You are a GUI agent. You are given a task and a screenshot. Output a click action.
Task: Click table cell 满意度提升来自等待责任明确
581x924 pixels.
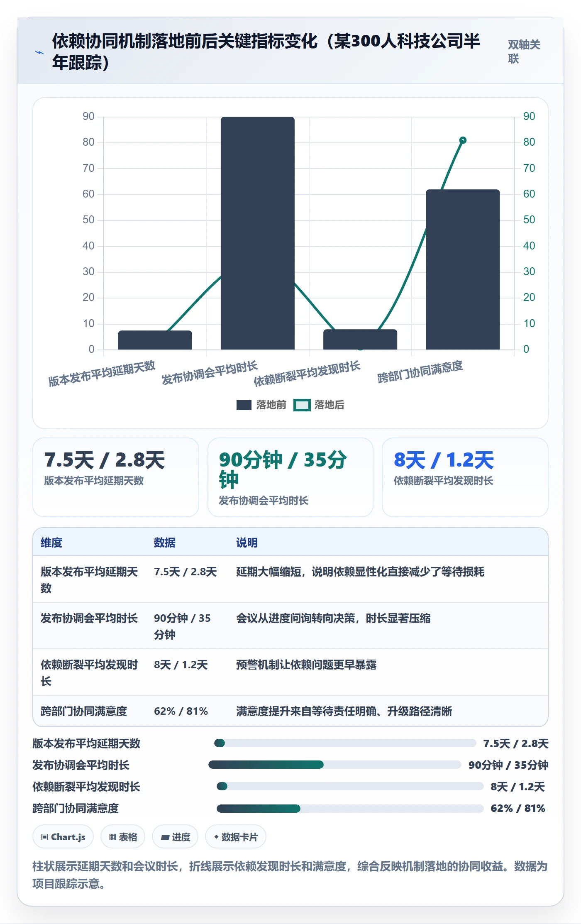click(344, 711)
